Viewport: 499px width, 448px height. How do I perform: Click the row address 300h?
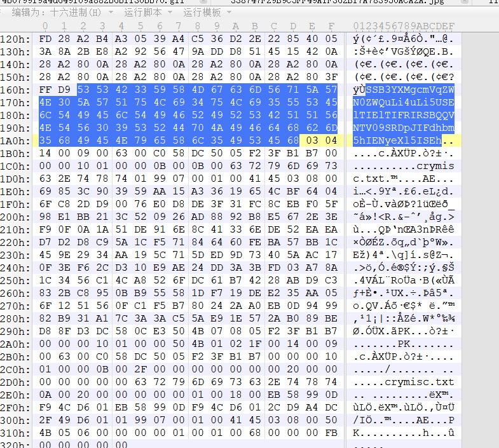[x=17, y=420]
